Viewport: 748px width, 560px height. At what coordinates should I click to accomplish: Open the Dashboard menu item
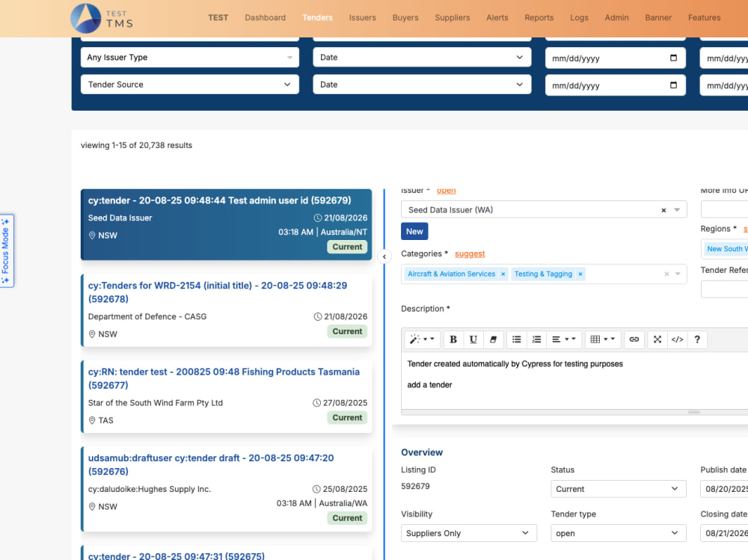[266, 18]
